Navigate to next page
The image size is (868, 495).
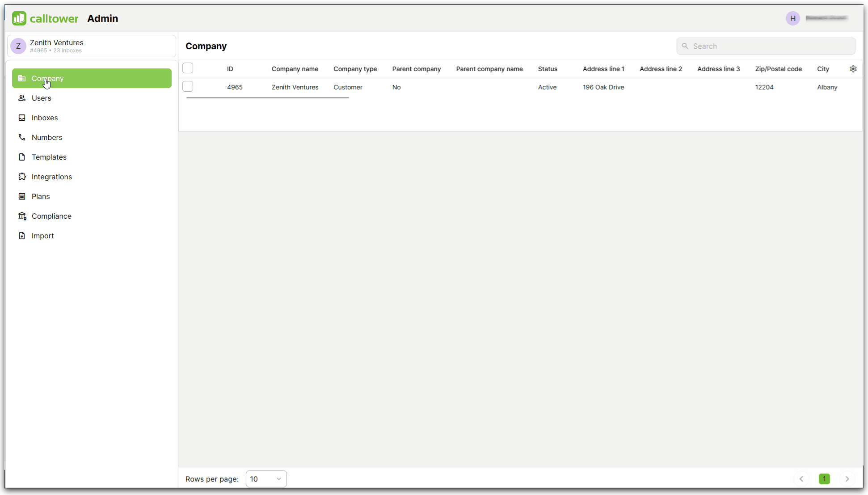(x=847, y=478)
